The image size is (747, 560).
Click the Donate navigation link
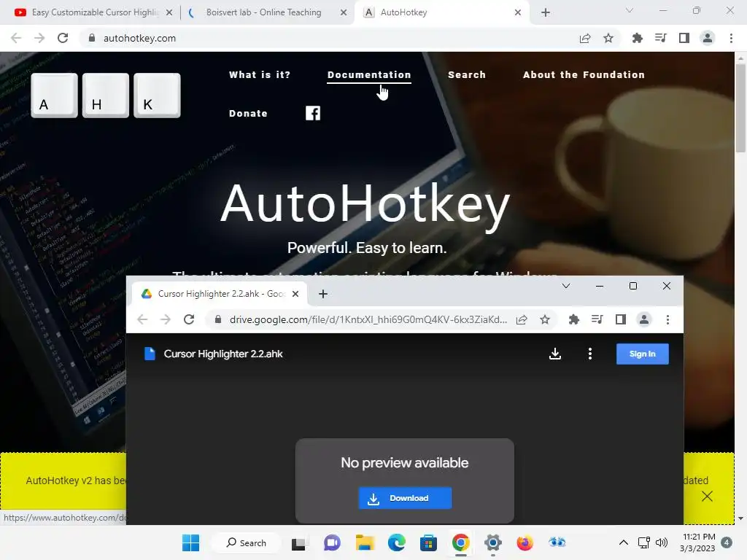click(248, 113)
